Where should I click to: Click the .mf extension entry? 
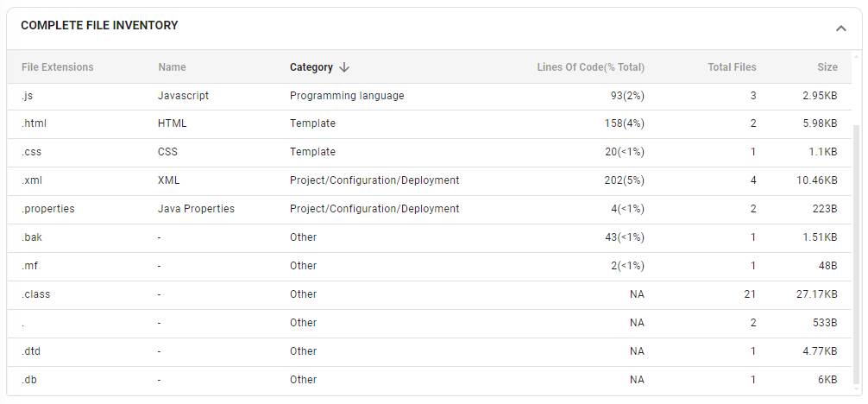click(x=30, y=266)
